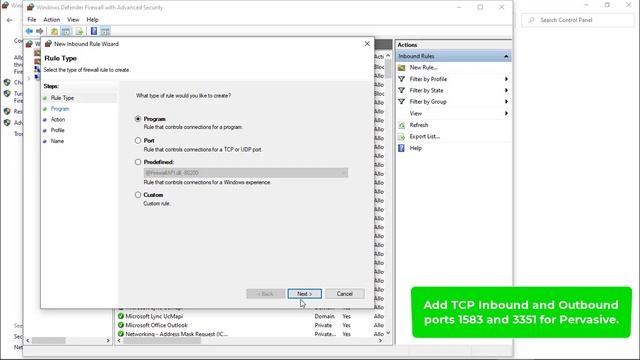Expand the Filter by State submenu arrow
640x360 pixels.
(x=506, y=90)
